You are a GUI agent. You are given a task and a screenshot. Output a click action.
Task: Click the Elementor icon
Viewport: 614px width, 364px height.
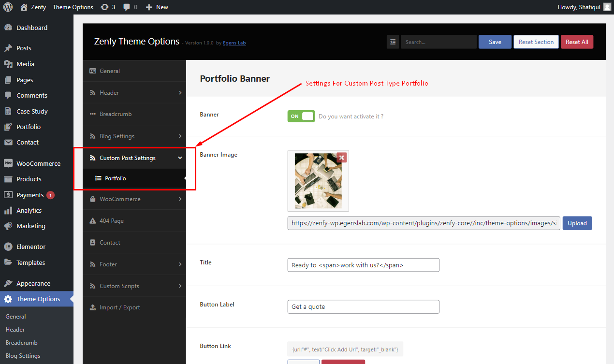pos(8,247)
